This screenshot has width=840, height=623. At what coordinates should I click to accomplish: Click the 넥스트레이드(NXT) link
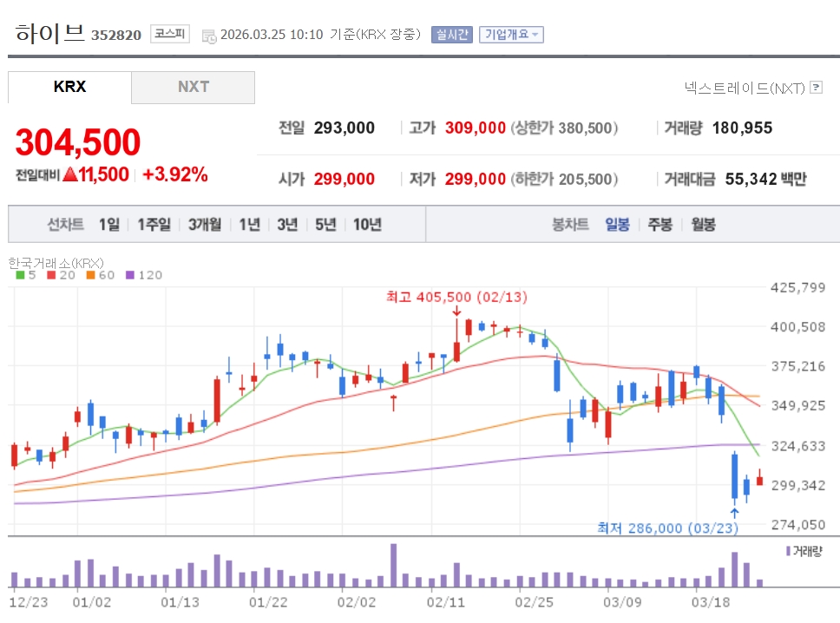[745, 88]
